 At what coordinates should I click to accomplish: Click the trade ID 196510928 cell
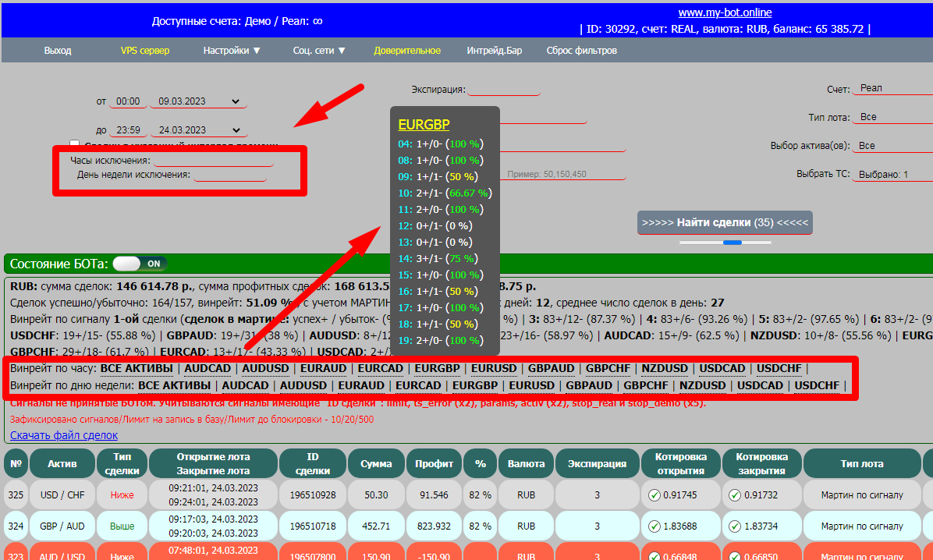pyautogui.click(x=312, y=495)
